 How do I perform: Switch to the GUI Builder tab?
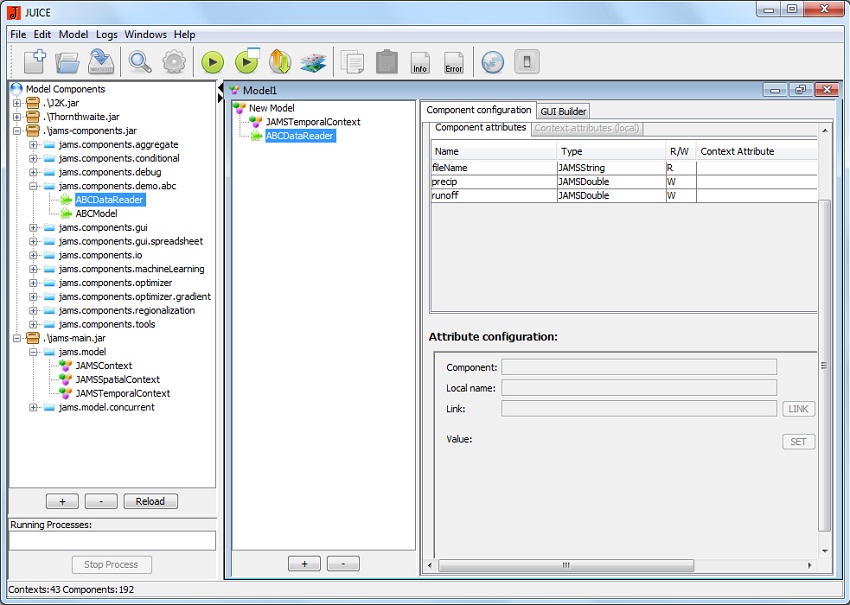pyautogui.click(x=564, y=111)
